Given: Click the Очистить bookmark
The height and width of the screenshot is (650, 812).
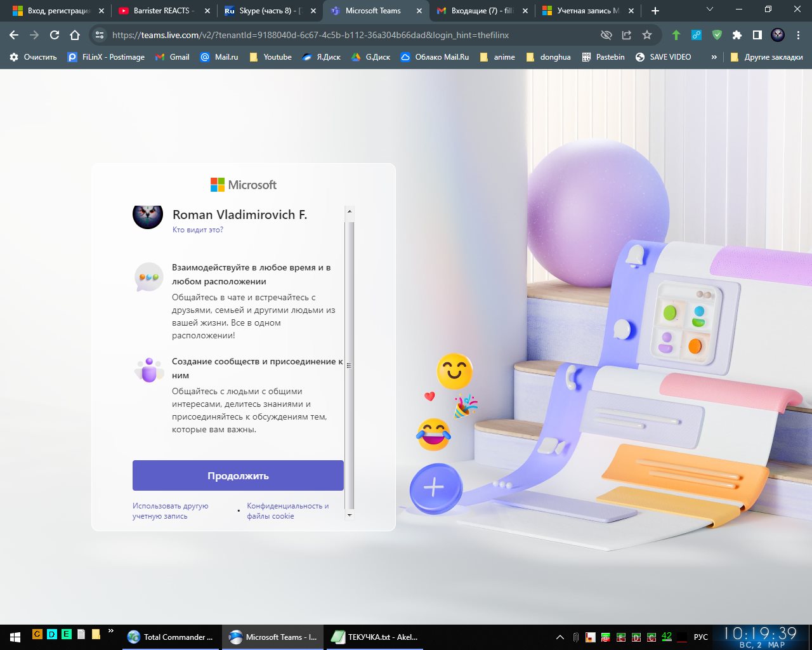Looking at the screenshot, I should tap(33, 57).
